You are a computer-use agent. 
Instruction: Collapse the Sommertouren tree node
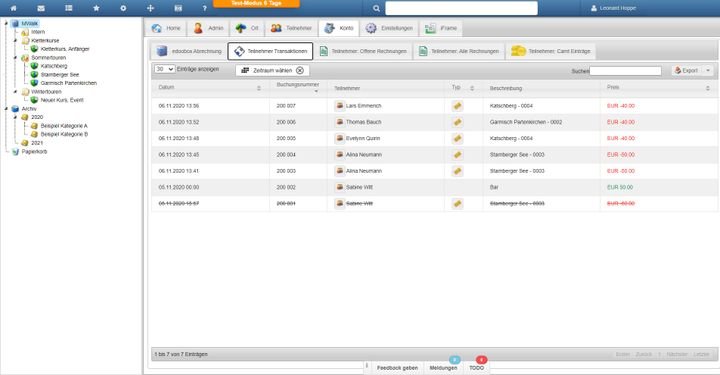tap(15, 58)
